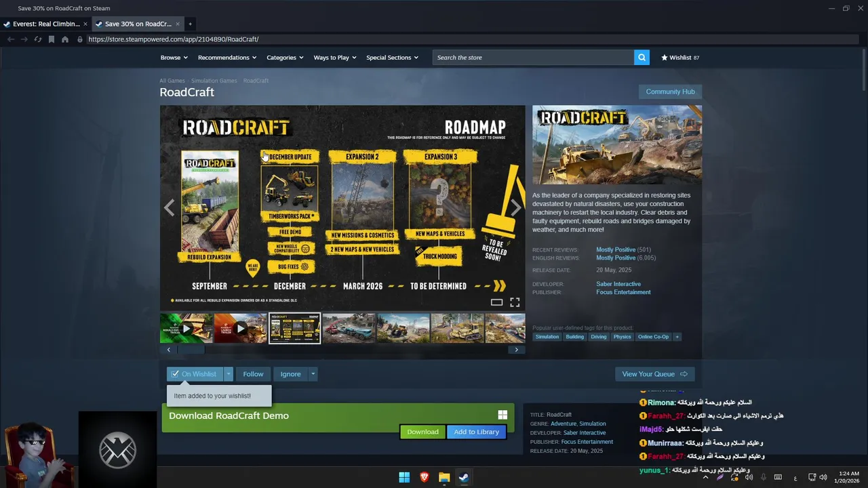The width and height of the screenshot is (868, 488).
Task: Toggle the On Wishlist checkbox button
Action: [195, 374]
